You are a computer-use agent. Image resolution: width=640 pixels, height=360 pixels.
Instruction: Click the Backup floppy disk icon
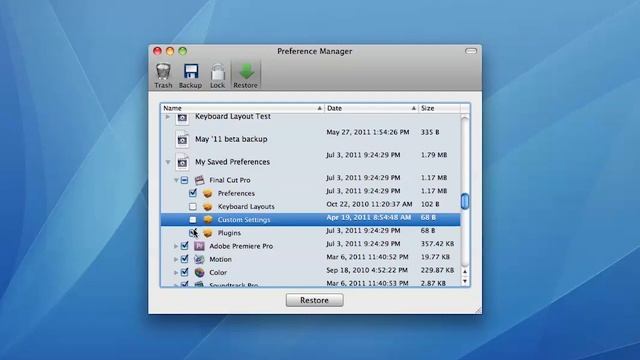tap(191, 71)
